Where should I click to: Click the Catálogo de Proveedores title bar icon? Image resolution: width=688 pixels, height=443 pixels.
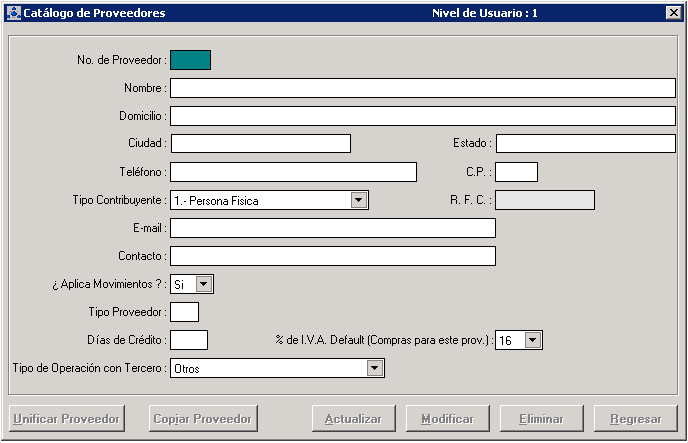point(12,13)
